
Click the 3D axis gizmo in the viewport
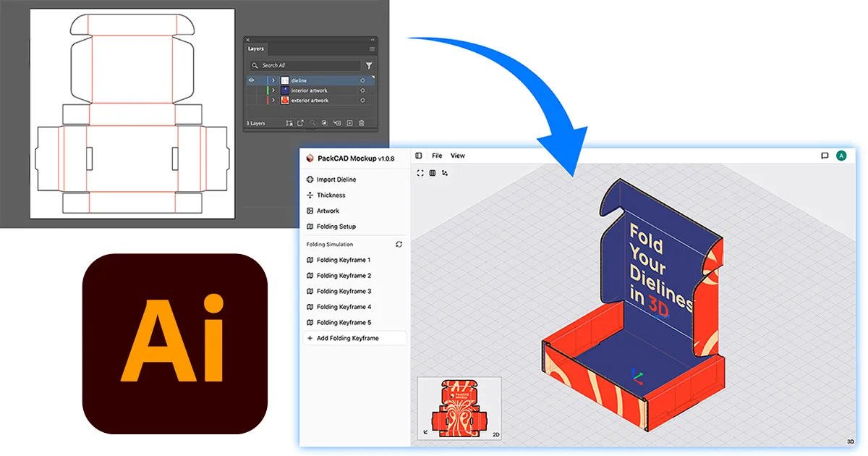point(637,375)
